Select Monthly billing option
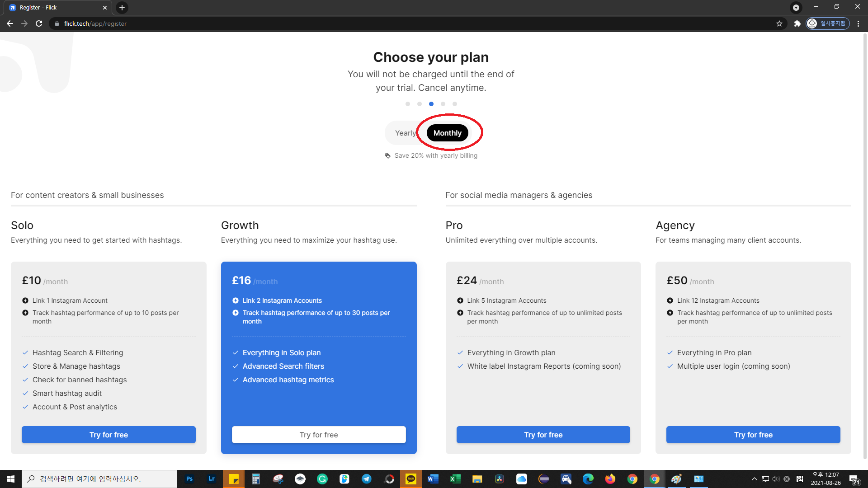The image size is (868, 488). click(447, 133)
